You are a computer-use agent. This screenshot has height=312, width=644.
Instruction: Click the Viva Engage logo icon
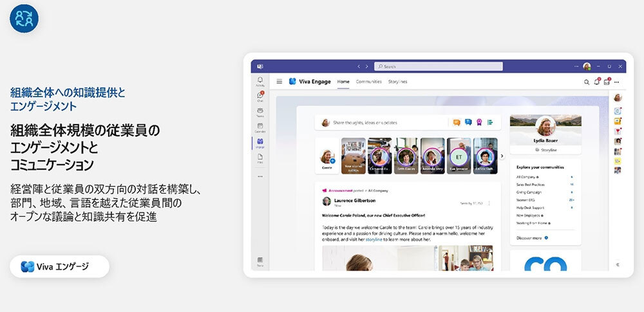pyautogui.click(x=292, y=81)
